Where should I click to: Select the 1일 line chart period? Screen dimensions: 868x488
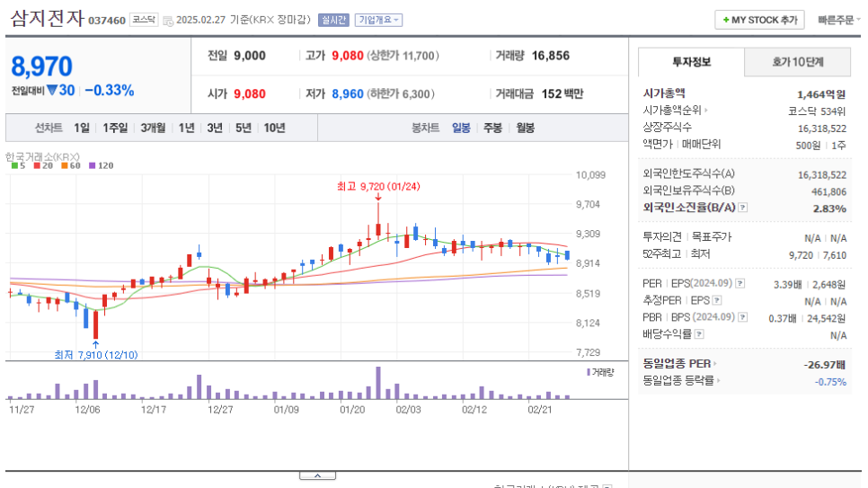[82, 128]
